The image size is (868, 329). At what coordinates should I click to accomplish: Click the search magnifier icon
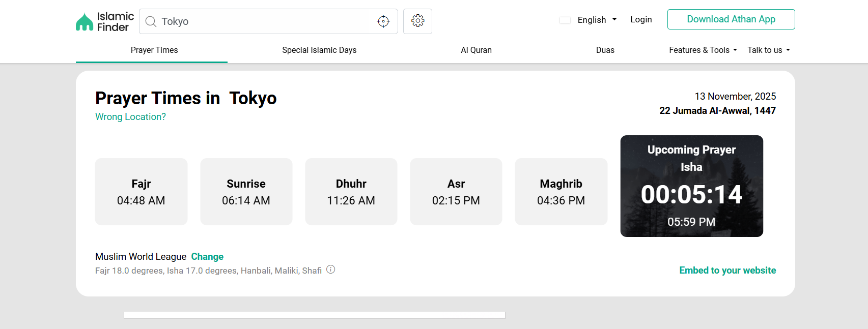151,21
